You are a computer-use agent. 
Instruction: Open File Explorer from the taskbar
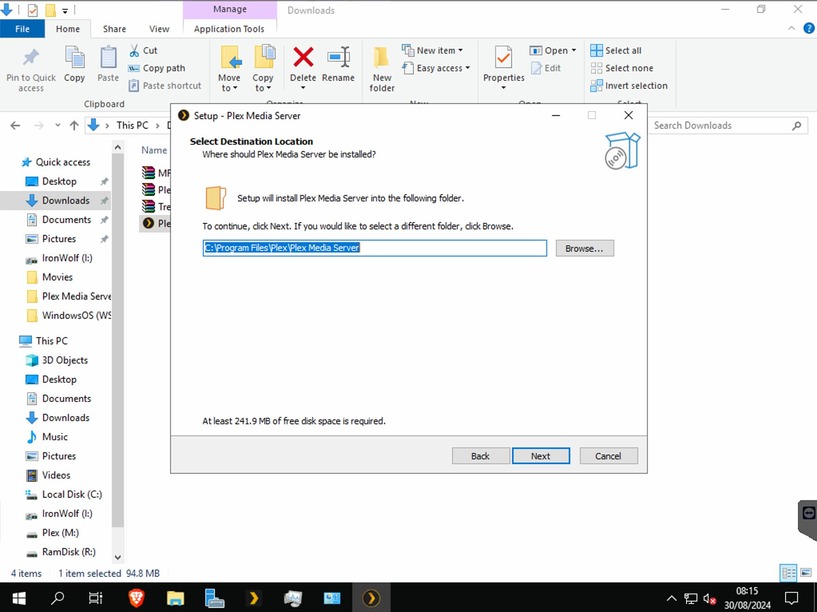(175, 598)
